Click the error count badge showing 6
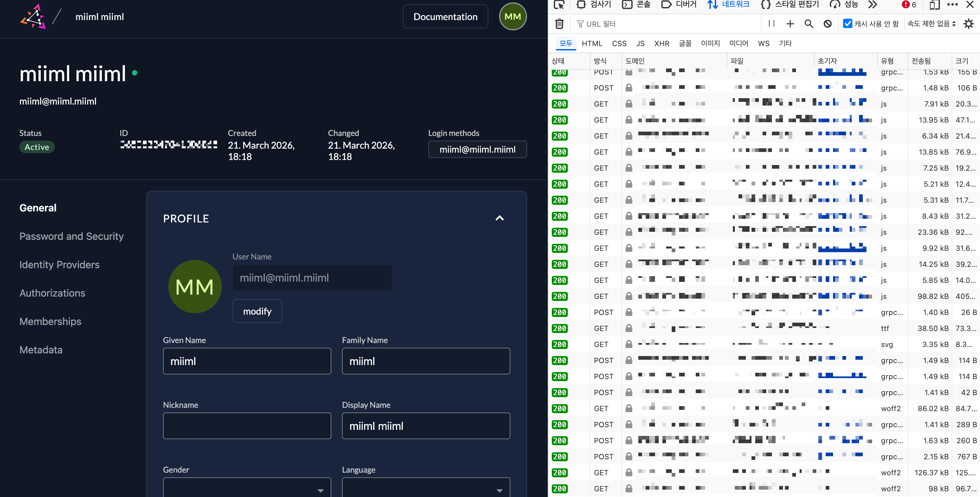The width and height of the screenshot is (980, 497). coord(909,5)
